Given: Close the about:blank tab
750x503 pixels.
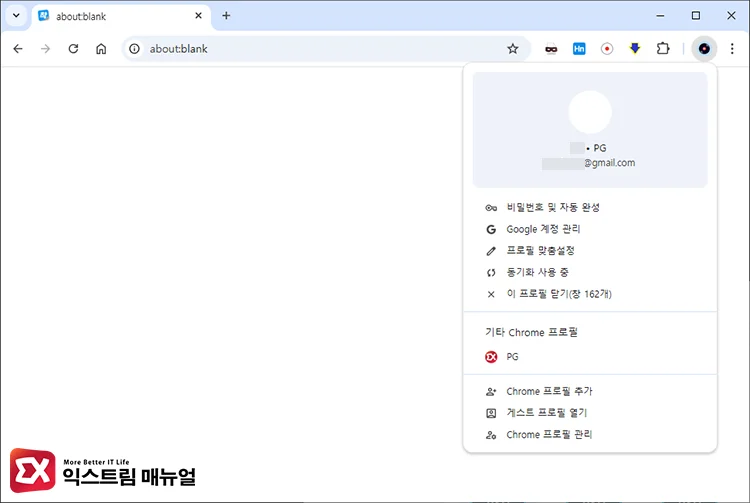Looking at the screenshot, I should pyautogui.click(x=199, y=16).
